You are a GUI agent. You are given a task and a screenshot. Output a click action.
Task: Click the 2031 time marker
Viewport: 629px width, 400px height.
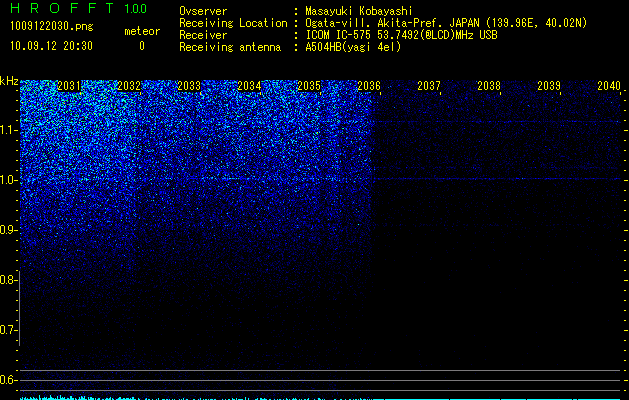point(69,86)
